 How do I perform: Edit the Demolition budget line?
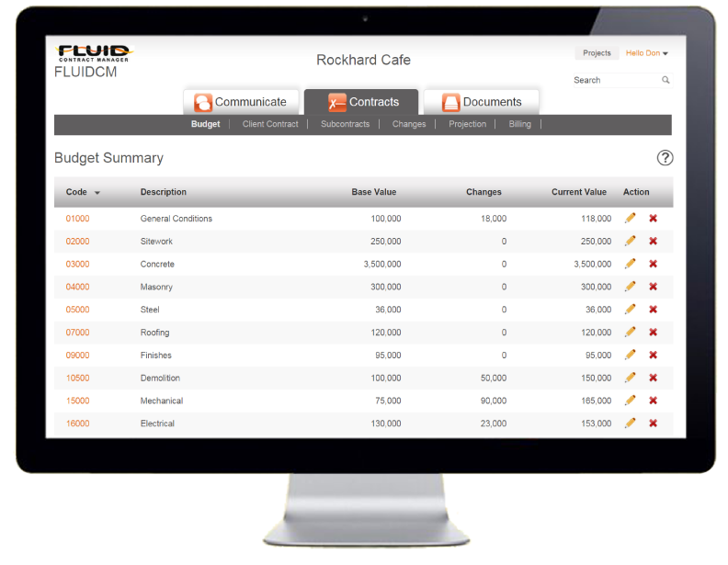click(630, 378)
